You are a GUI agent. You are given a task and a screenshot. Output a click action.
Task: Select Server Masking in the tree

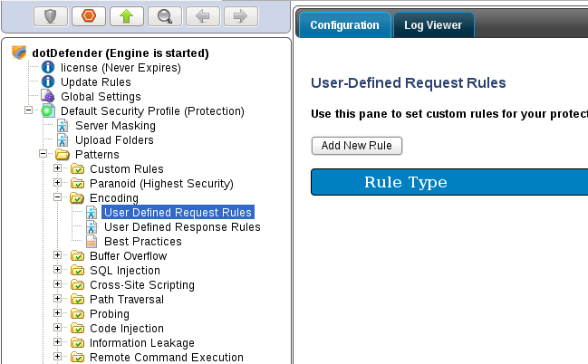(x=115, y=126)
